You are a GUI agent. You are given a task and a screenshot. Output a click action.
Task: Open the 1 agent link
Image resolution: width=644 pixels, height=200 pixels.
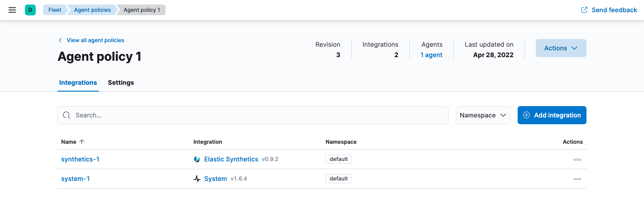(431, 55)
